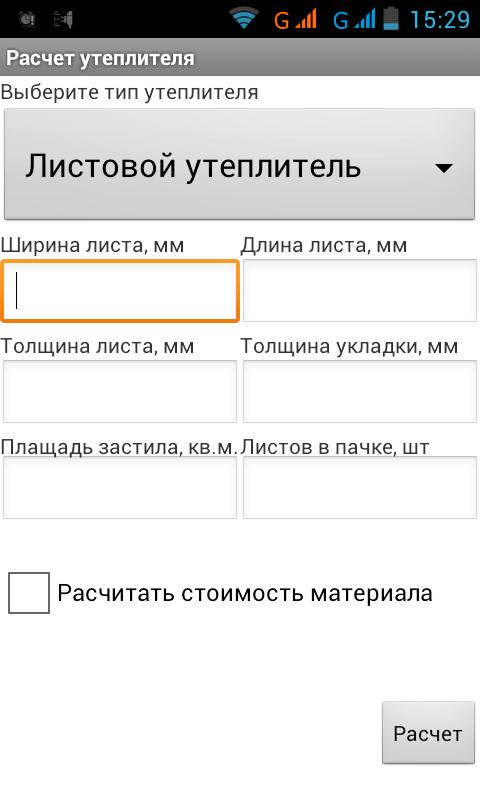This screenshot has height=800, width=480.
Task: Tap the second notification icon in status bar
Action: tap(63, 19)
